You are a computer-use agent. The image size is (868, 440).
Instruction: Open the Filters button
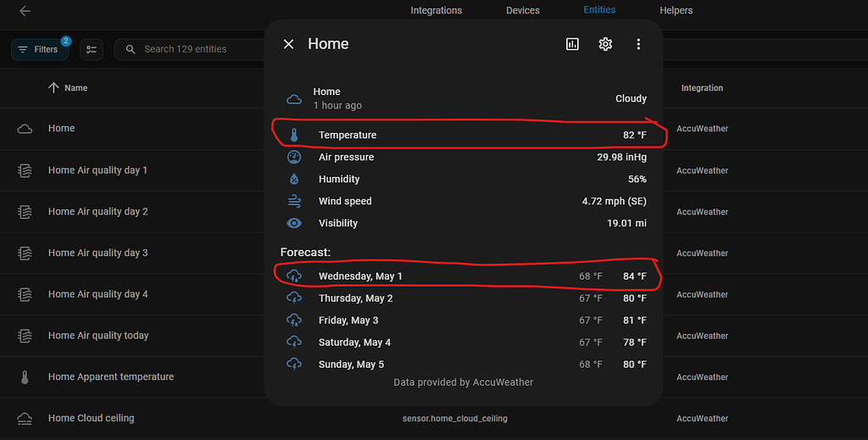40,49
